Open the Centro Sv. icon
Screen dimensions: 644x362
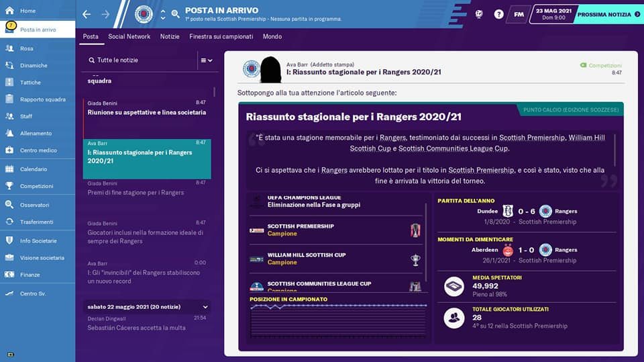pyautogui.click(x=9, y=293)
